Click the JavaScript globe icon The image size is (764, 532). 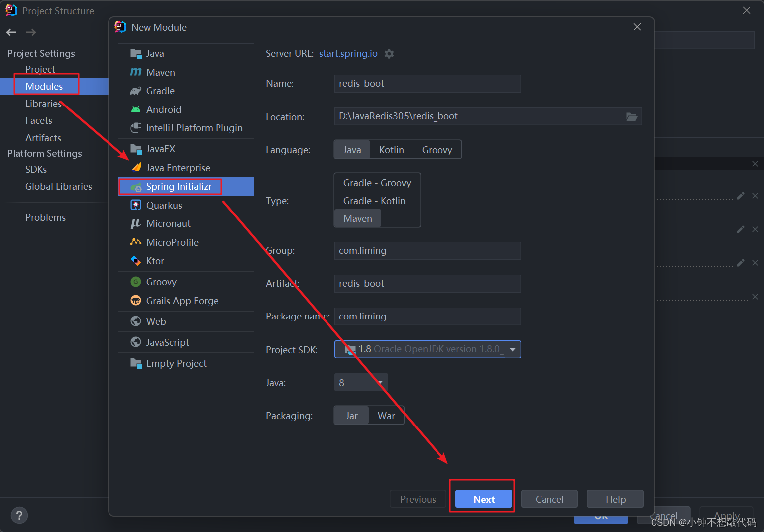136,342
